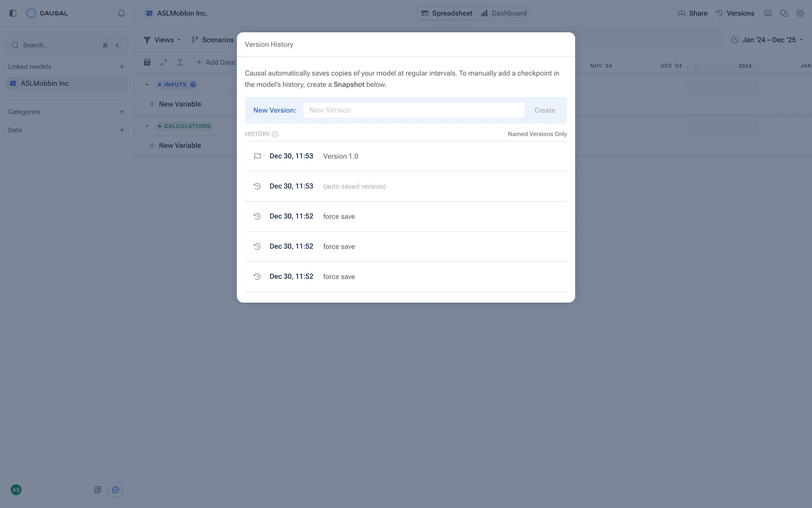Switch to the Dashboard tab

click(504, 13)
